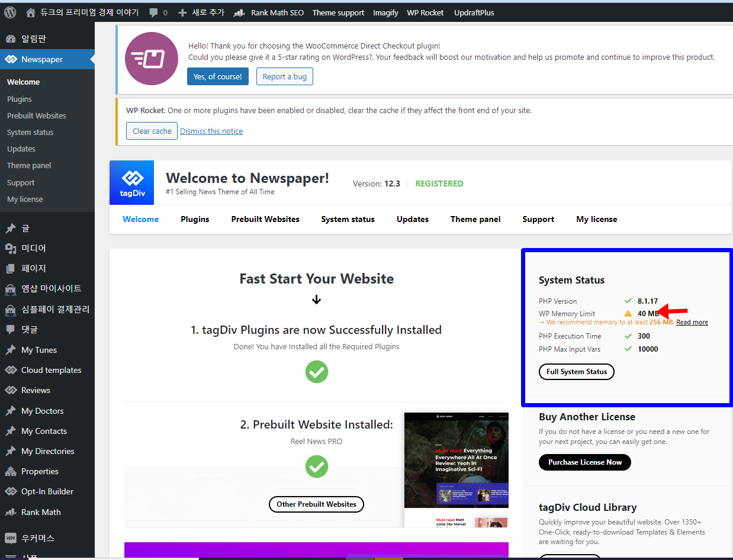733x560 pixels.
Task: Click the comment icon beside 댓글
Action: [x=11, y=330]
